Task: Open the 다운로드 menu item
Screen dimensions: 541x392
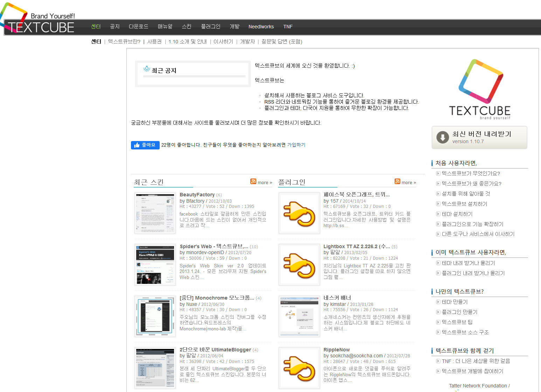Action: [x=138, y=27]
